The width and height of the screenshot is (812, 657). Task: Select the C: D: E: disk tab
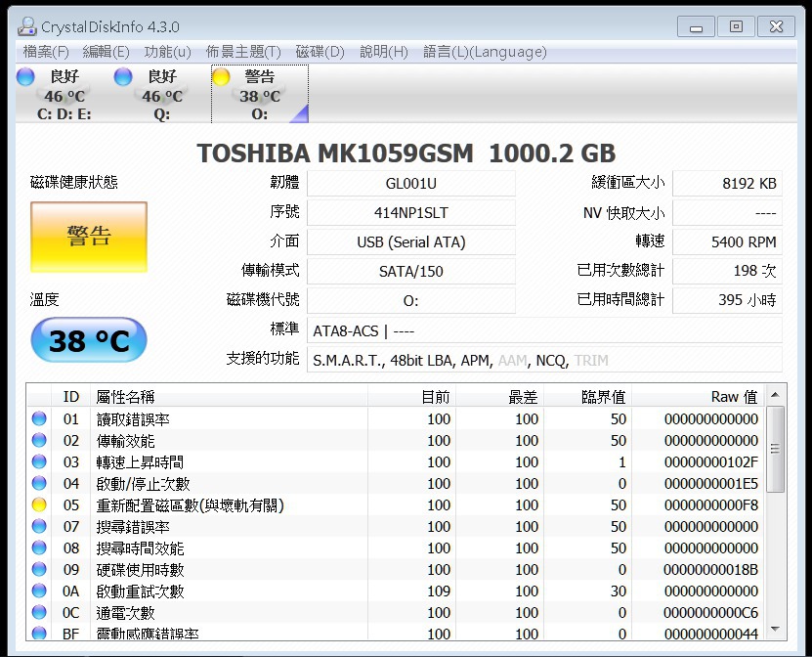pos(64,94)
